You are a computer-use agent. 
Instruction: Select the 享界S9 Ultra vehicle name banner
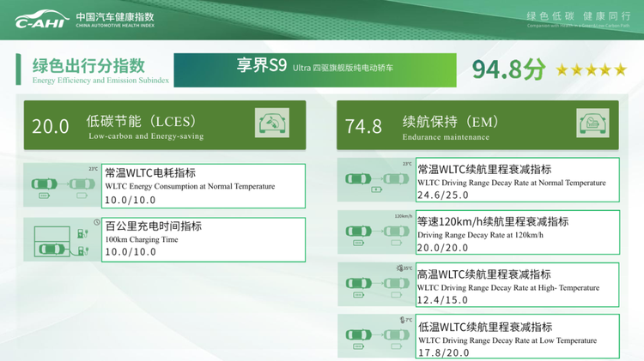(x=315, y=69)
